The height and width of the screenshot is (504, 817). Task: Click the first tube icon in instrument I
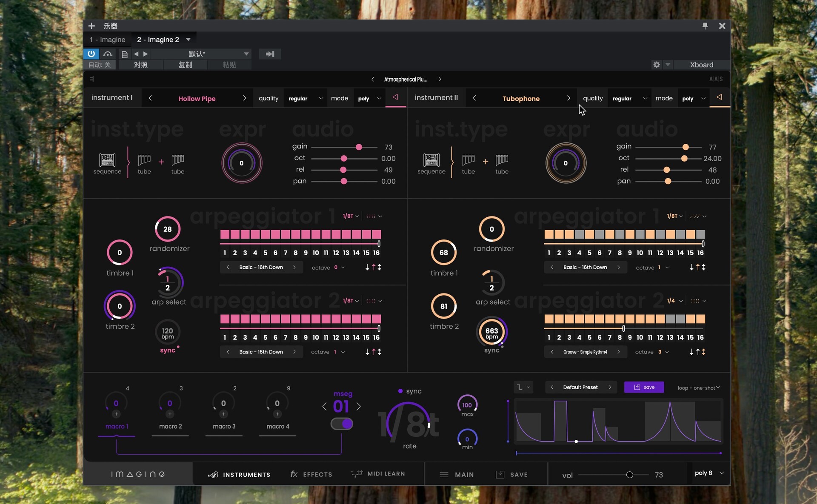coord(144,160)
